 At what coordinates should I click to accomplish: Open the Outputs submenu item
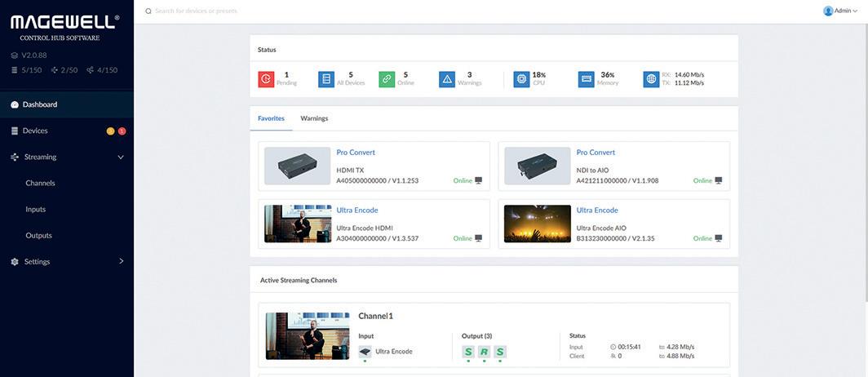(39, 235)
